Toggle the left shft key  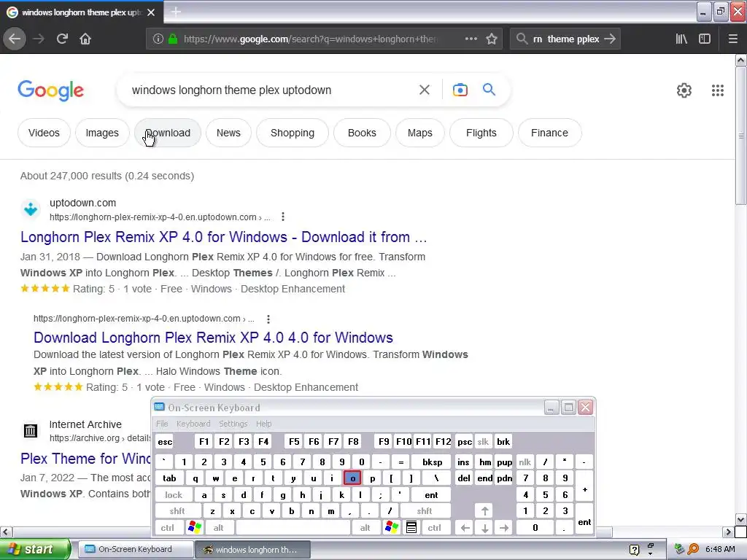177,511
